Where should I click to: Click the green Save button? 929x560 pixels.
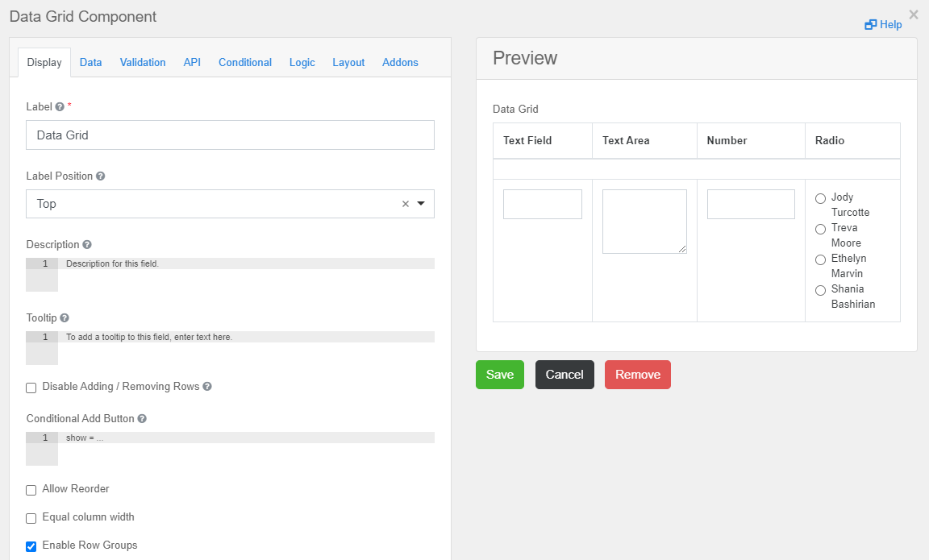pos(499,375)
